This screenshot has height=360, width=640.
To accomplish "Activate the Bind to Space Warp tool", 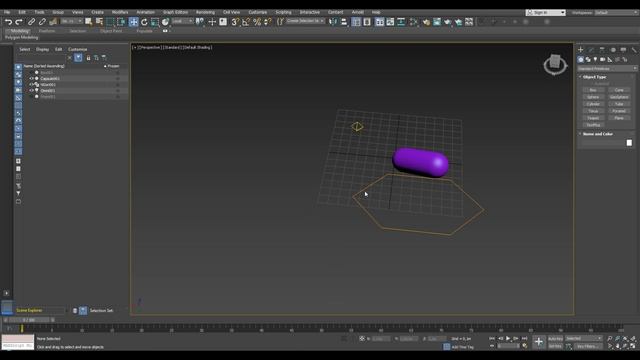I will coord(53,22).
